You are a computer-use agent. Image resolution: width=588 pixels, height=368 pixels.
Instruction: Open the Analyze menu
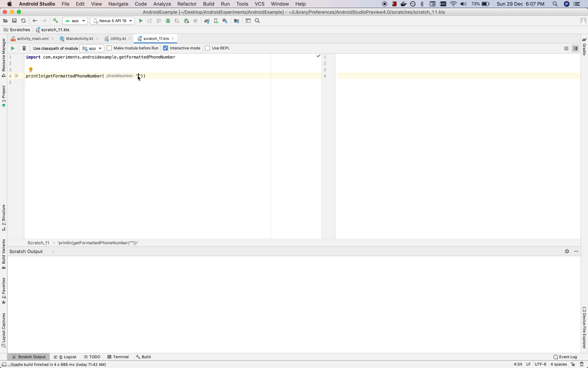[x=162, y=4]
